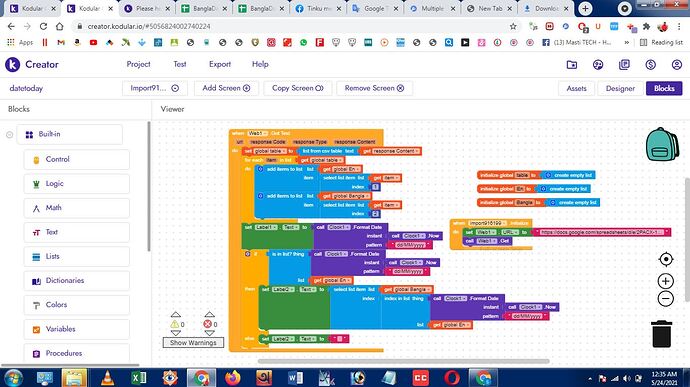Open Excel from the taskbar
Viewport: 690px width, 387px height.
pyautogui.click(x=138, y=378)
